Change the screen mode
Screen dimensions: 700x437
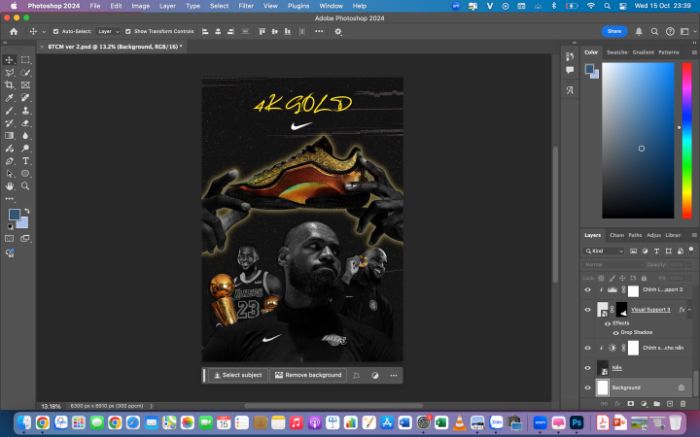pyautogui.click(x=25, y=239)
